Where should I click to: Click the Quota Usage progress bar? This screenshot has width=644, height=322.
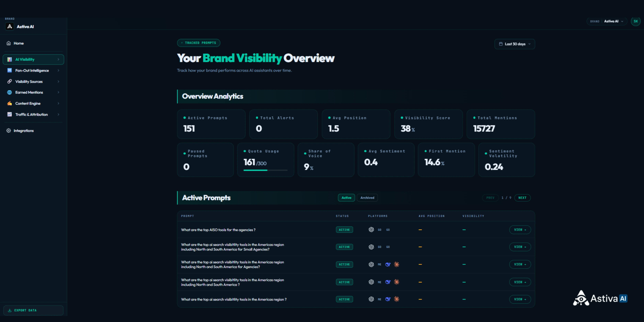[265, 170]
